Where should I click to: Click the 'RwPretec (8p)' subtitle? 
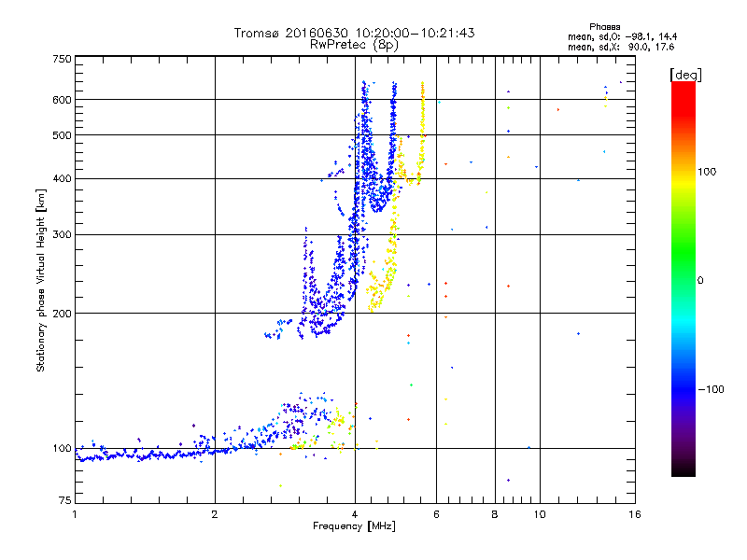pyautogui.click(x=354, y=45)
